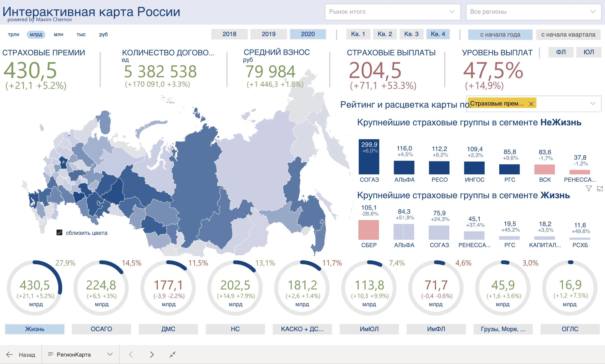Click the back arrow icon beside Назад
The height and width of the screenshot is (364, 605).
pyautogui.click(x=9, y=355)
